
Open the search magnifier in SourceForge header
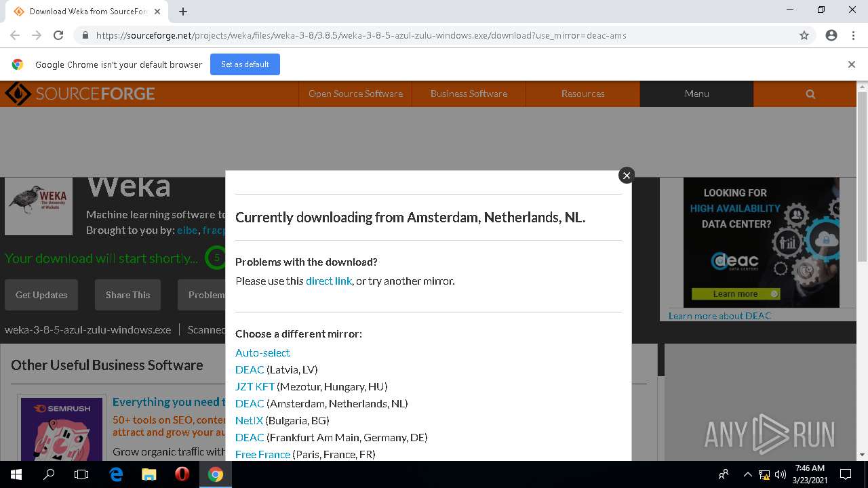tap(810, 94)
